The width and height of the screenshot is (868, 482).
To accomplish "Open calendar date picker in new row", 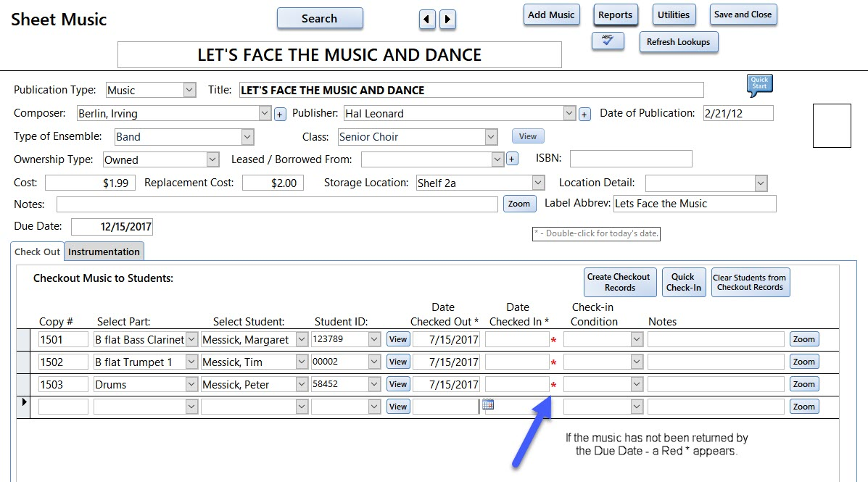I will pyautogui.click(x=488, y=405).
